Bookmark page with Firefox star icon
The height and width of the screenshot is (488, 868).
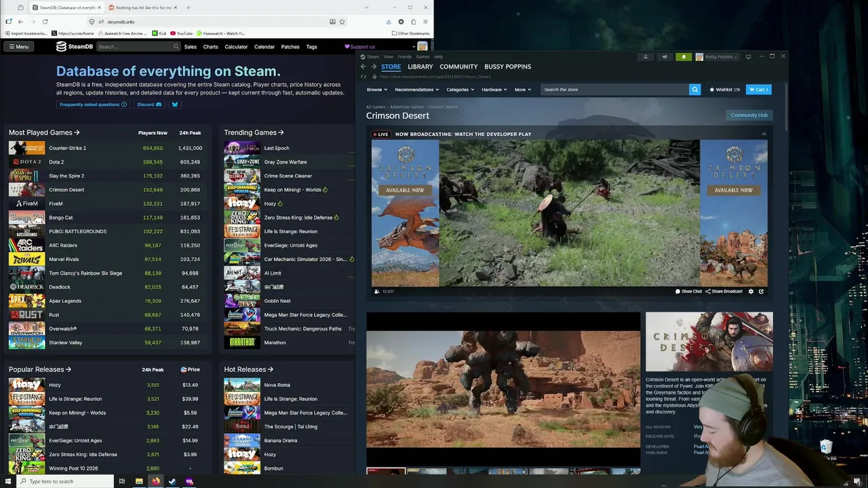(342, 22)
